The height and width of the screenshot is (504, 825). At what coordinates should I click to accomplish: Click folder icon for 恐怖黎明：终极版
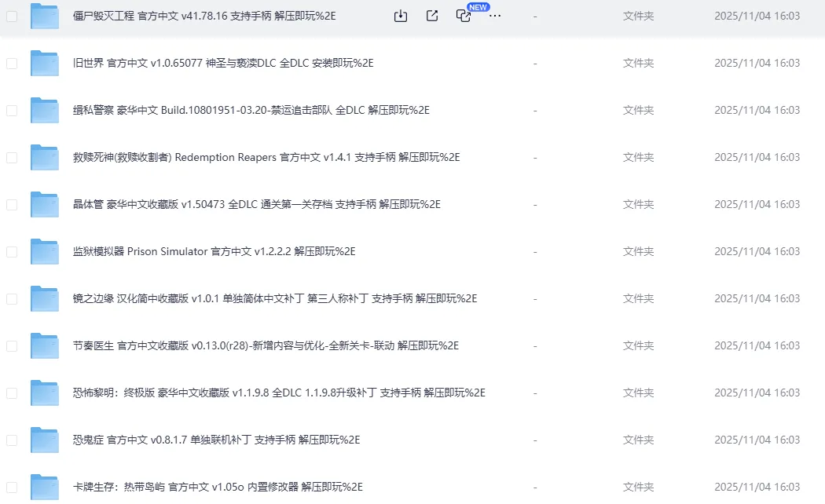coord(44,393)
